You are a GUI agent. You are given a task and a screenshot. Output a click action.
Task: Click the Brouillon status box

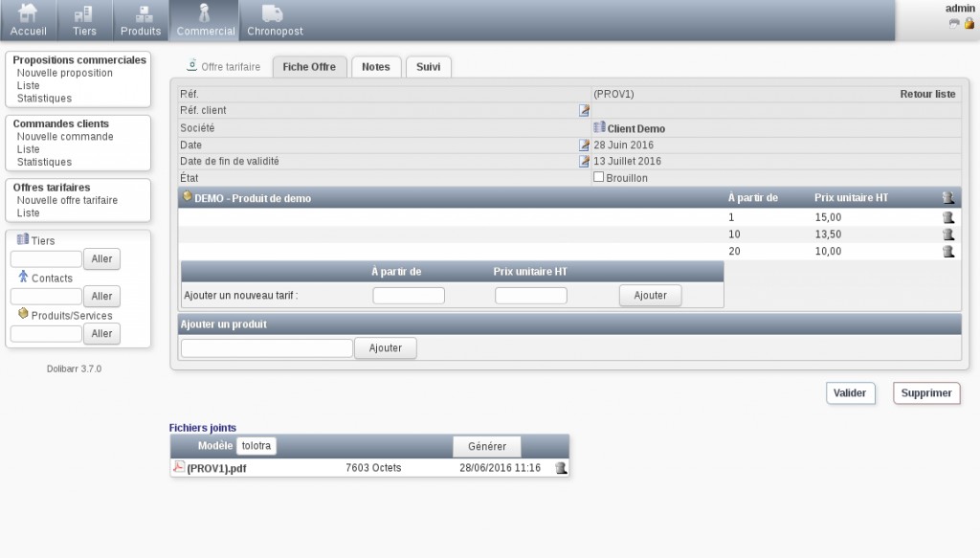tap(599, 177)
